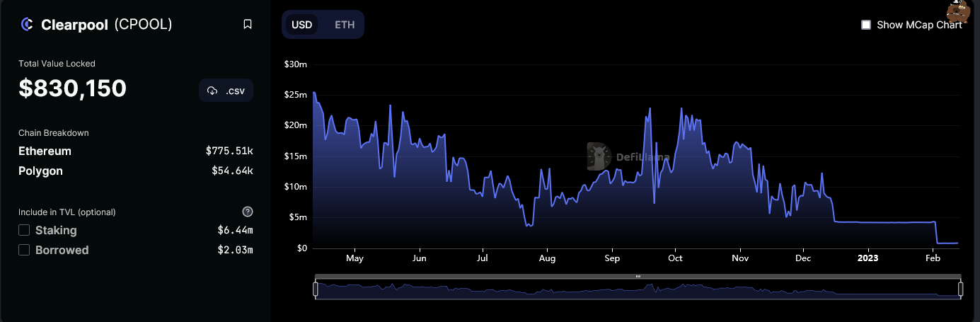Image resolution: width=980 pixels, height=322 pixels.
Task: Click the $6.44m staking value
Action: (x=235, y=230)
